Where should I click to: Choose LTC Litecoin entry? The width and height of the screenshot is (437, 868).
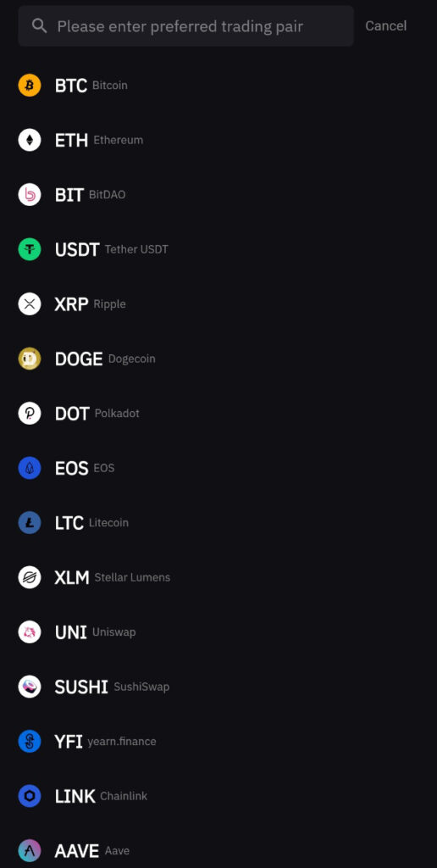218,522
